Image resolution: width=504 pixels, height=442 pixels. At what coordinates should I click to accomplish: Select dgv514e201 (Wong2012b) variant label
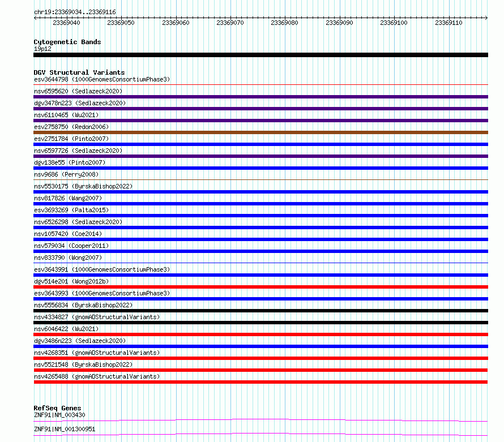pos(71,281)
